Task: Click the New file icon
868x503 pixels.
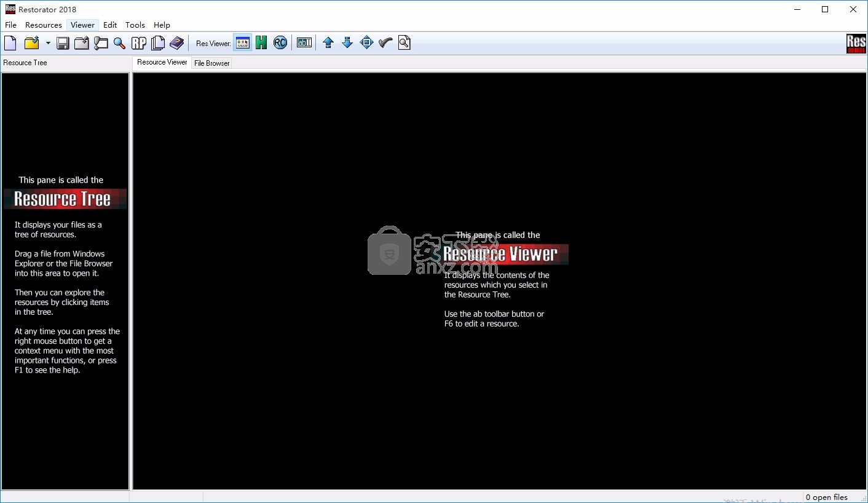Action: coord(10,43)
